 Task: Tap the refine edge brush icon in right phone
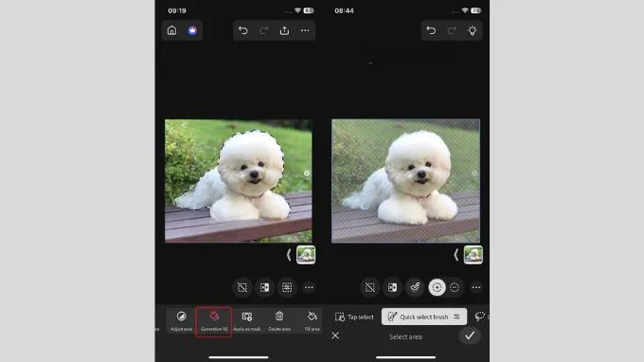(x=415, y=287)
